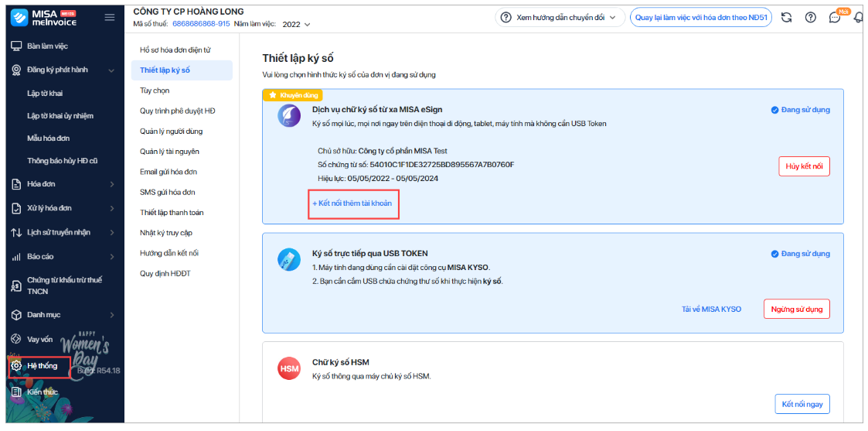Expand Xử lý hóa đơn submenu arrow
This screenshot has height=431, width=868.
pos(112,208)
